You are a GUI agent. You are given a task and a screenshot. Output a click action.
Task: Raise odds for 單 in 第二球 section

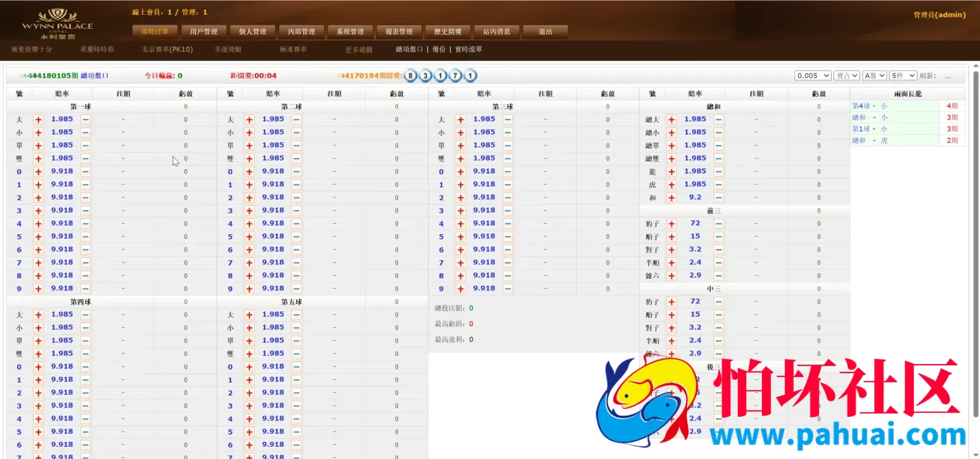tap(249, 146)
